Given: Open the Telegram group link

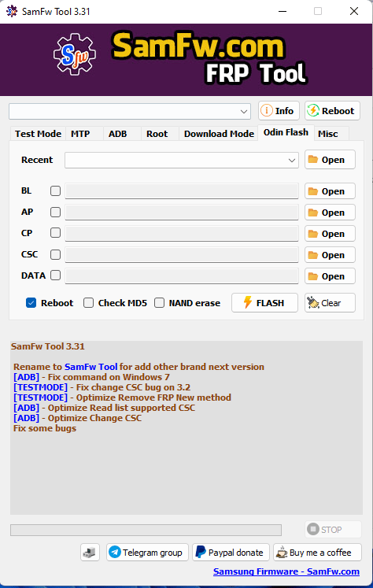Looking at the screenshot, I should pos(147,553).
